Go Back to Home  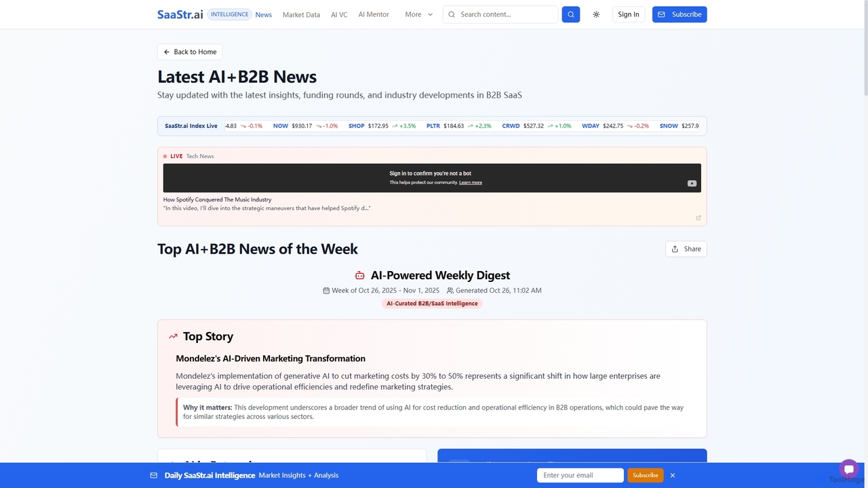click(x=190, y=52)
